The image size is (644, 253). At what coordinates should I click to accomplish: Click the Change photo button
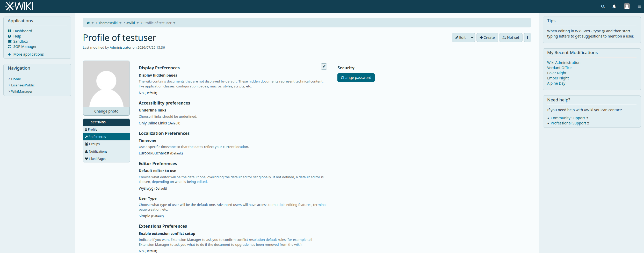106,111
